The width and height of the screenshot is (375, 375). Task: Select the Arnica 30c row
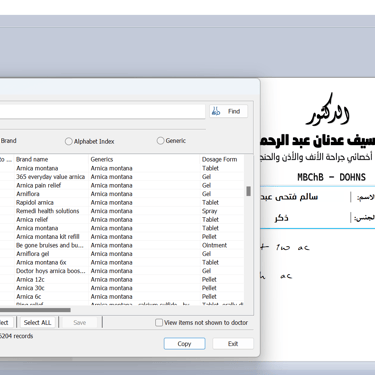[122, 288]
